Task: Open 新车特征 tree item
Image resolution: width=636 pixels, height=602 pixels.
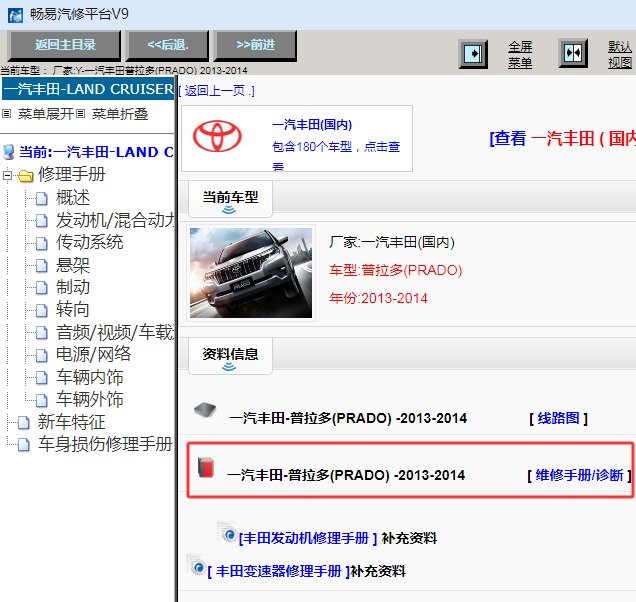Action: coord(71,422)
